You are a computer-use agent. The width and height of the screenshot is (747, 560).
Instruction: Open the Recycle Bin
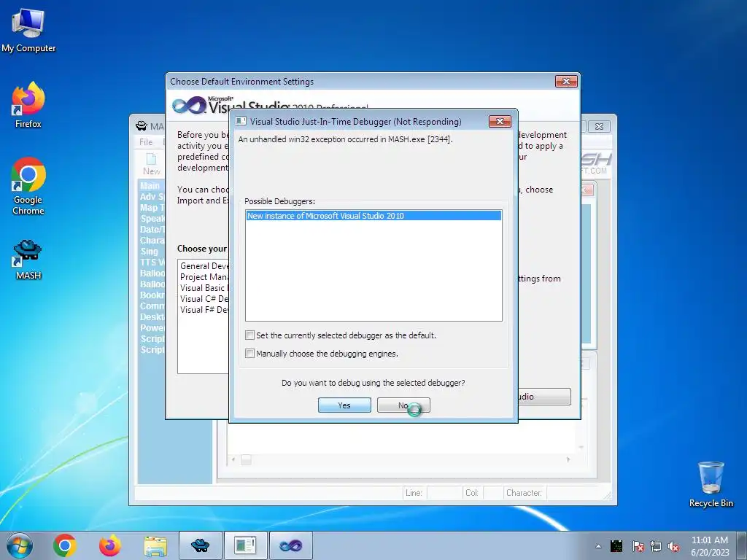[x=711, y=484]
